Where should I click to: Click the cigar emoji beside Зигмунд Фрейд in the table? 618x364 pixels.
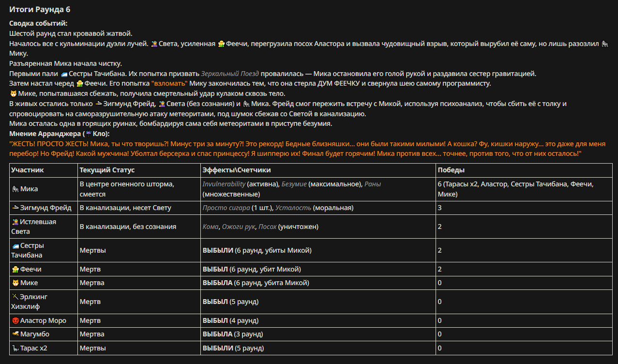15,208
